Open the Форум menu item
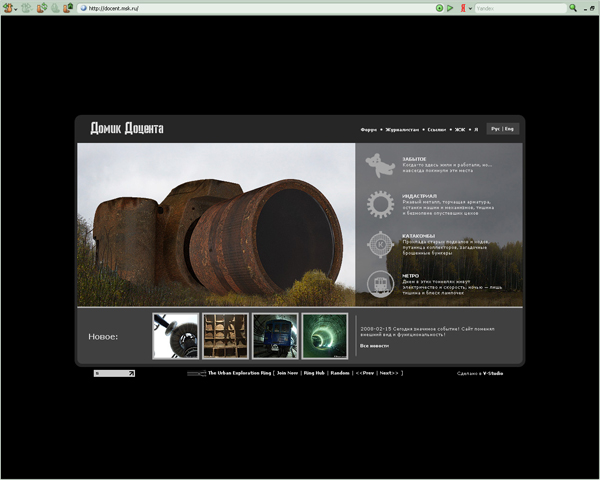 tap(369, 130)
